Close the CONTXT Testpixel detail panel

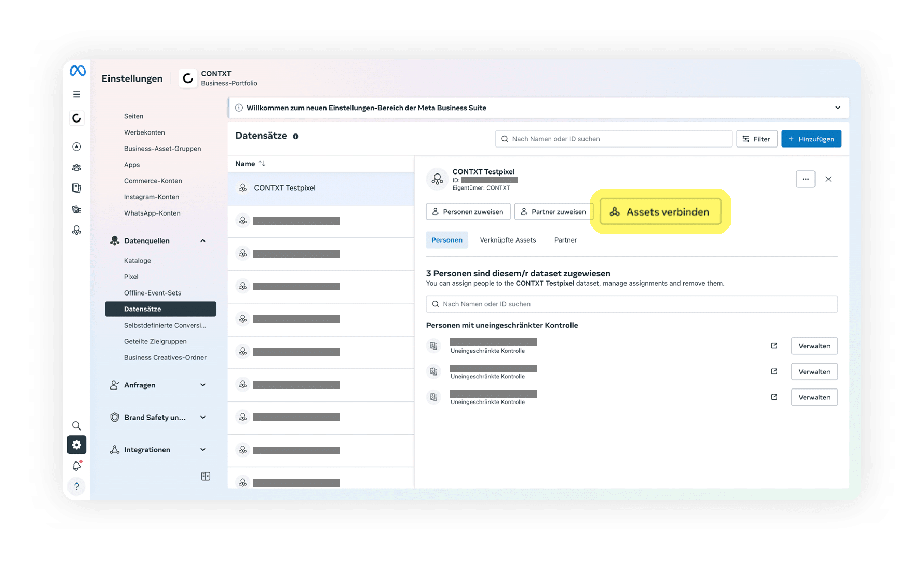(x=828, y=179)
